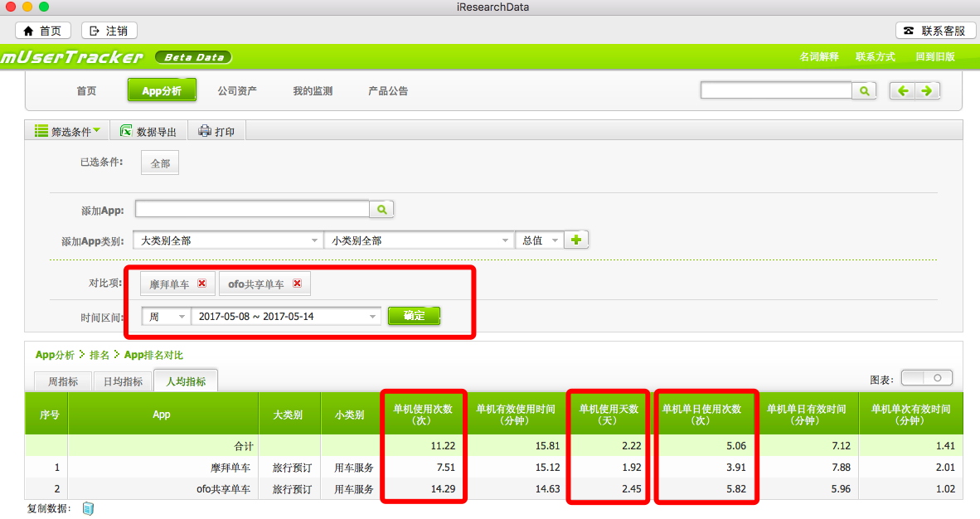Screen dimensions: 980x519
Task: Open the 大类别全部 dropdown
Action: 228,240
